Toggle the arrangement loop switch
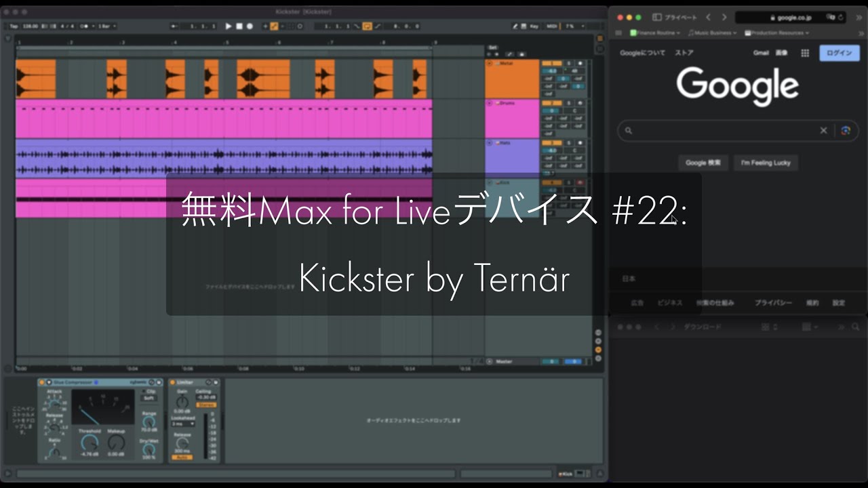 tap(367, 26)
